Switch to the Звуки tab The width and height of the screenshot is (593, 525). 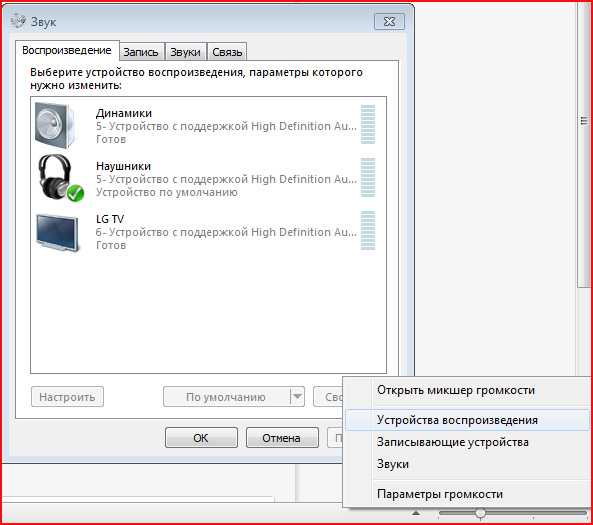pos(185,52)
